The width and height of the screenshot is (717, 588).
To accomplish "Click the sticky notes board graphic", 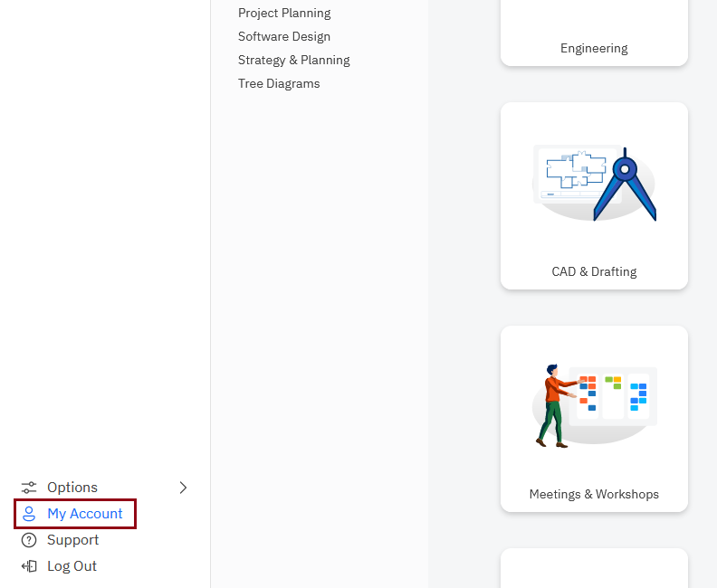I will point(614,396).
